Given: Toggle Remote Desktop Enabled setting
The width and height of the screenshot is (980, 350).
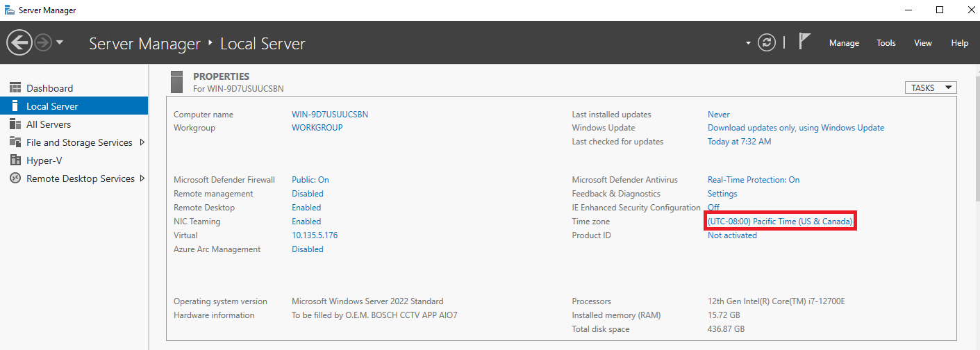Looking at the screenshot, I should [x=306, y=208].
